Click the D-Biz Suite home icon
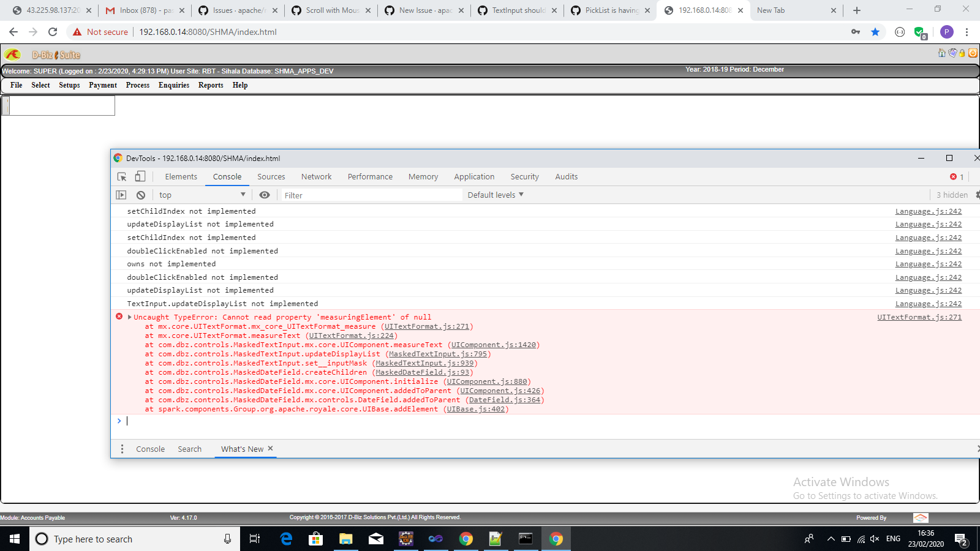This screenshot has width=980, height=551. [942, 53]
